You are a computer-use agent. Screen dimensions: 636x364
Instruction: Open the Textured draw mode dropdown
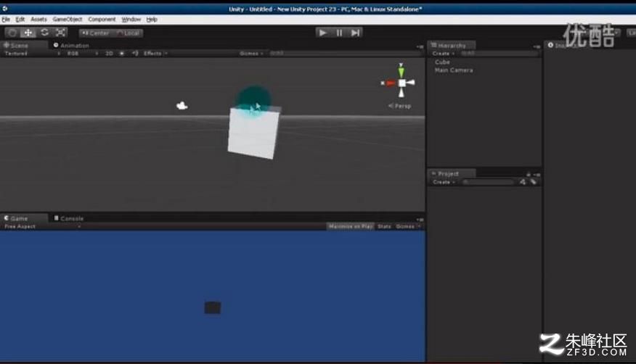(x=32, y=54)
